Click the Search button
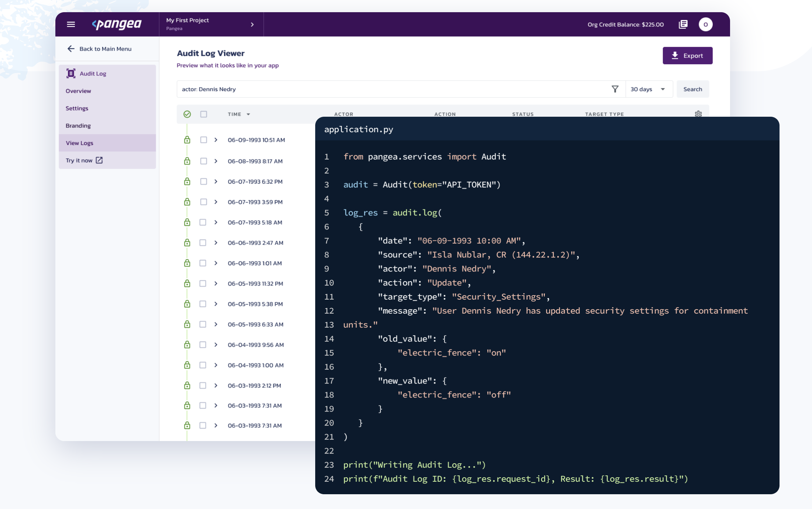The image size is (812, 509). pos(692,89)
